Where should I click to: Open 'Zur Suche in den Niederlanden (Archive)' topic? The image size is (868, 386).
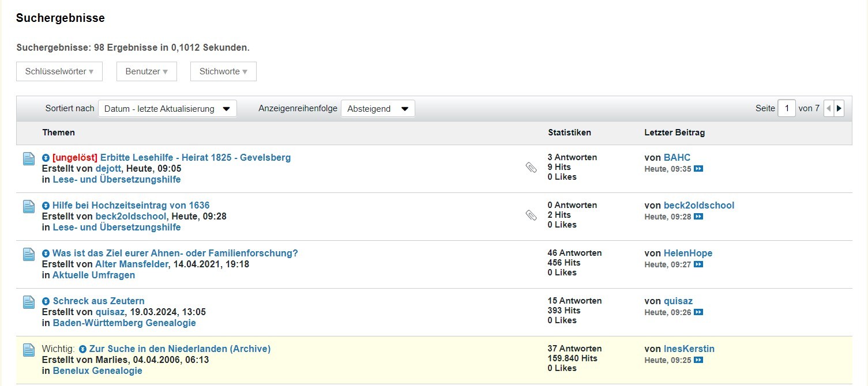pyautogui.click(x=179, y=349)
